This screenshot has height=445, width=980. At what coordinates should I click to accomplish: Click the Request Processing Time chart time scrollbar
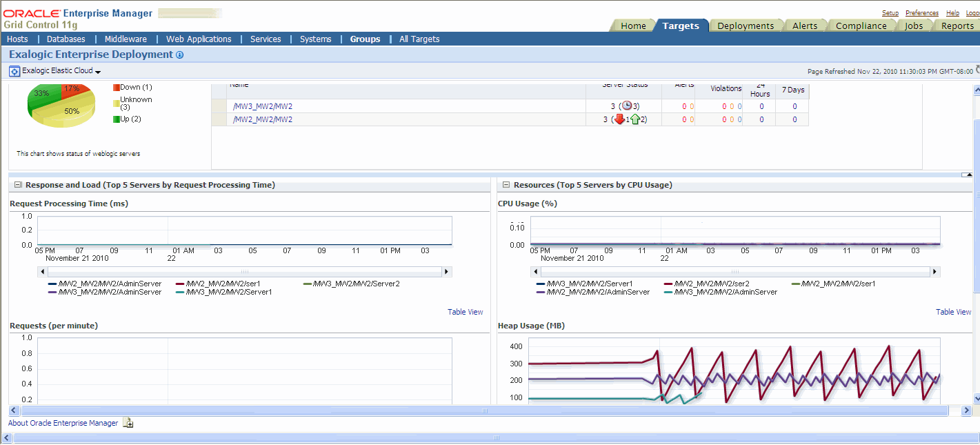pos(244,272)
